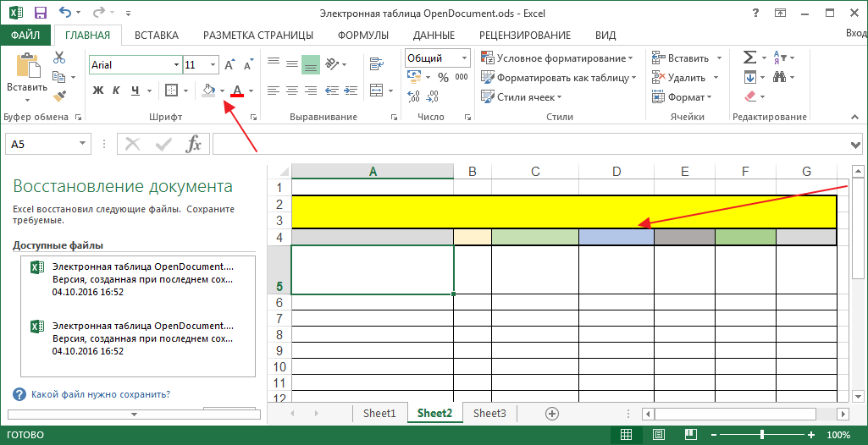Click the Insert Function fx icon

pyautogui.click(x=193, y=145)
